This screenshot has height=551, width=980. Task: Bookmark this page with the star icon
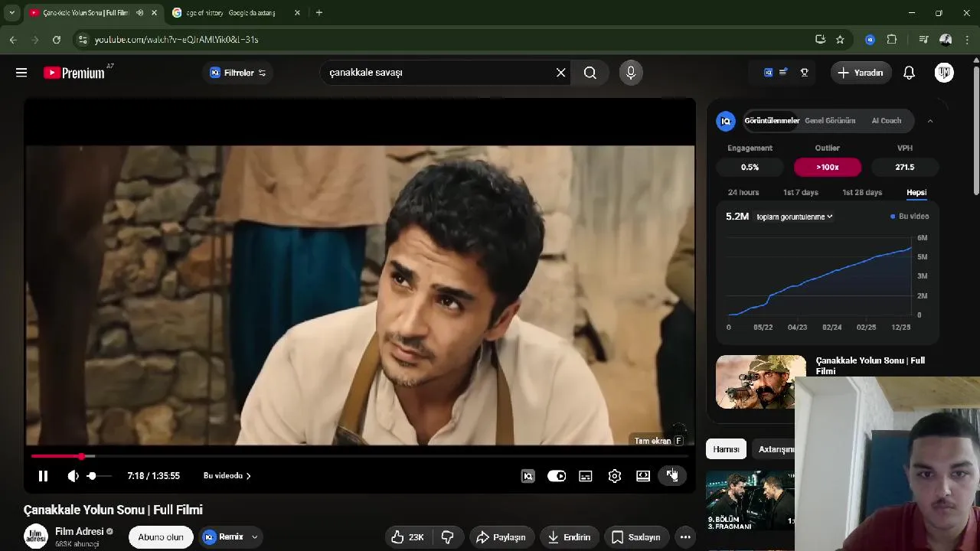point(840,40)
